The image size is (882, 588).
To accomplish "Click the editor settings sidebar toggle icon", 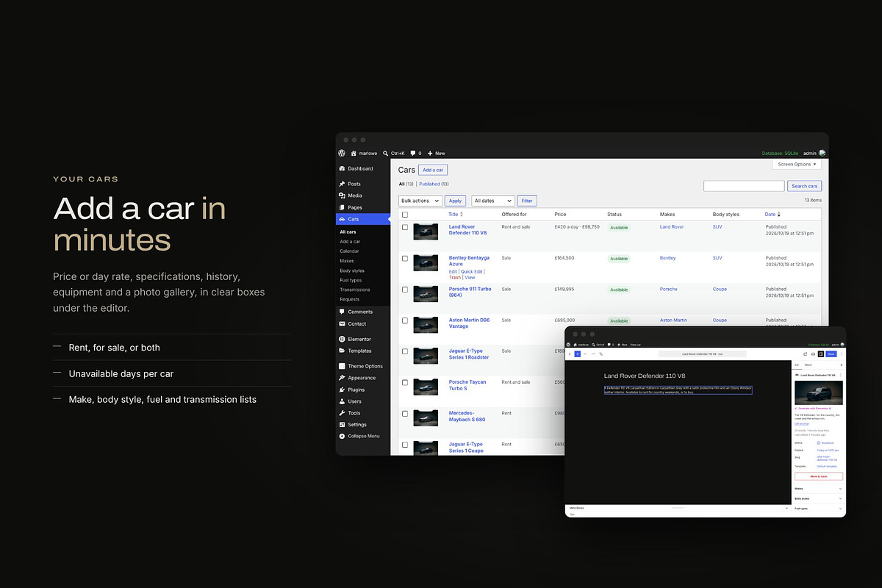I will [820, 354].
